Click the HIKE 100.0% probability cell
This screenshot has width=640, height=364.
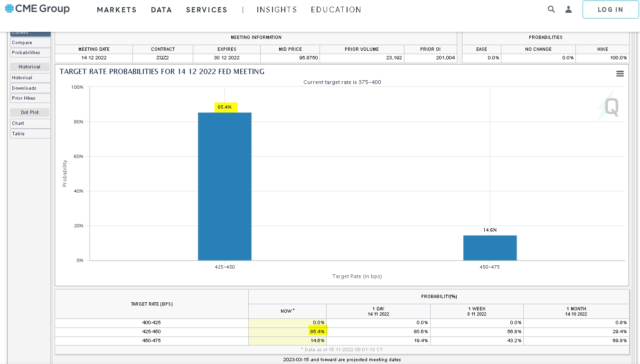(602, 58)
